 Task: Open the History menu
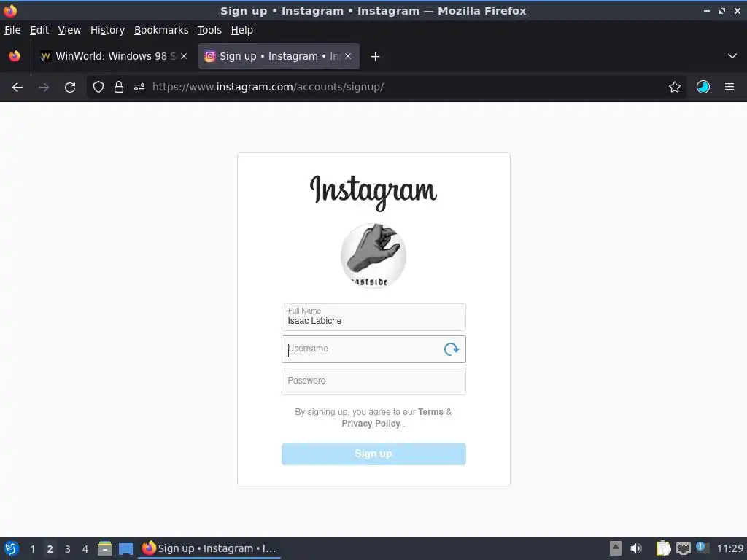(108, 30)
